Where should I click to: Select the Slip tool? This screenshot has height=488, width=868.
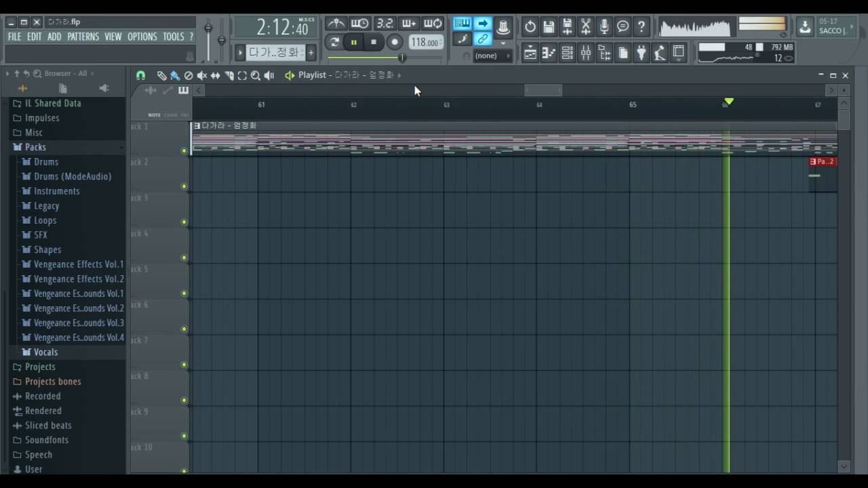[216, 75]
